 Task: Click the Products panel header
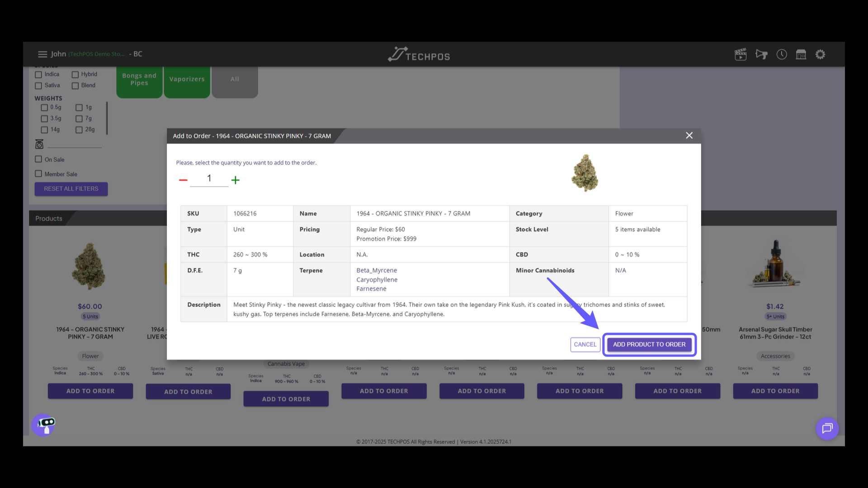[x=49, y=218]
